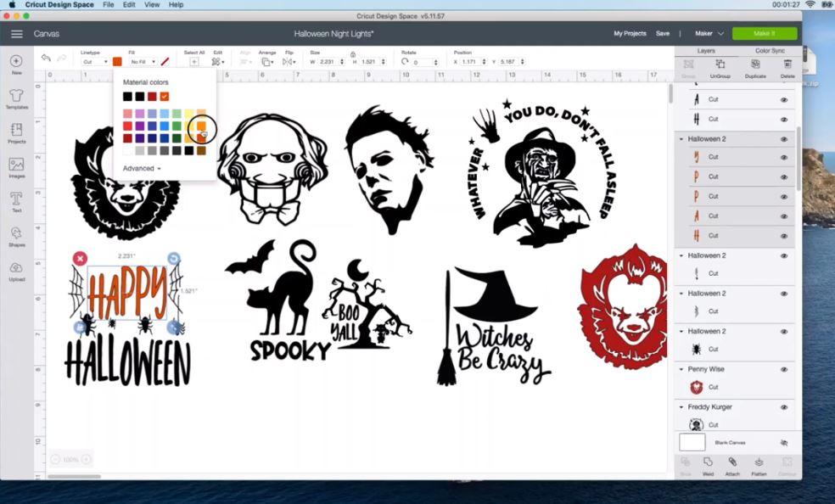
Task: Click the green Make It button
Action: coord(765,34)
